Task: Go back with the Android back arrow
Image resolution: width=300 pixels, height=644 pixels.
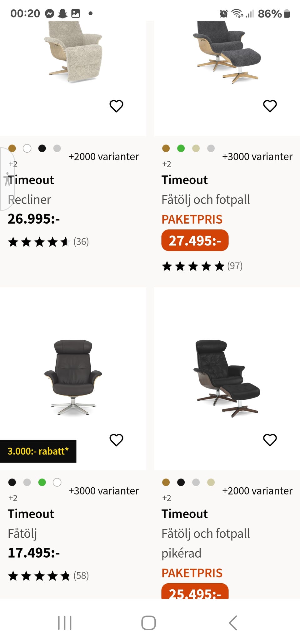Action: pyautogui.click(x=233, y=623)
